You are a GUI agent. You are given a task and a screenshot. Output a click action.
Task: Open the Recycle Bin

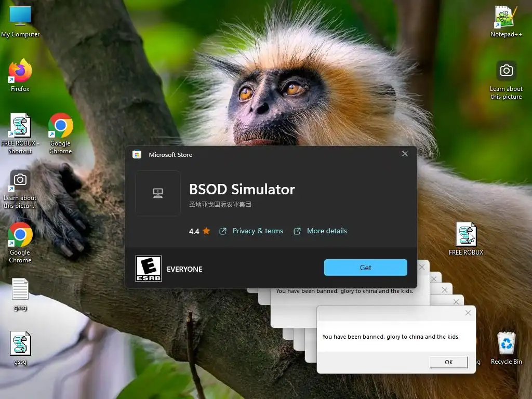(x=506, y=348)
